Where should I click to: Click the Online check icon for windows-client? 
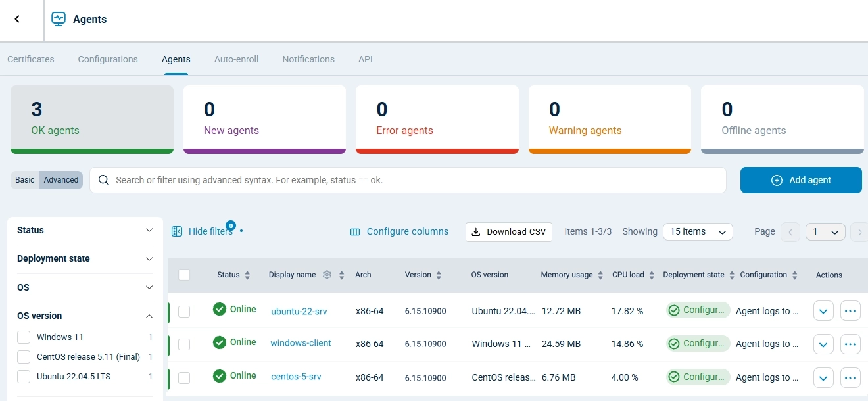(x=220, y=342)
